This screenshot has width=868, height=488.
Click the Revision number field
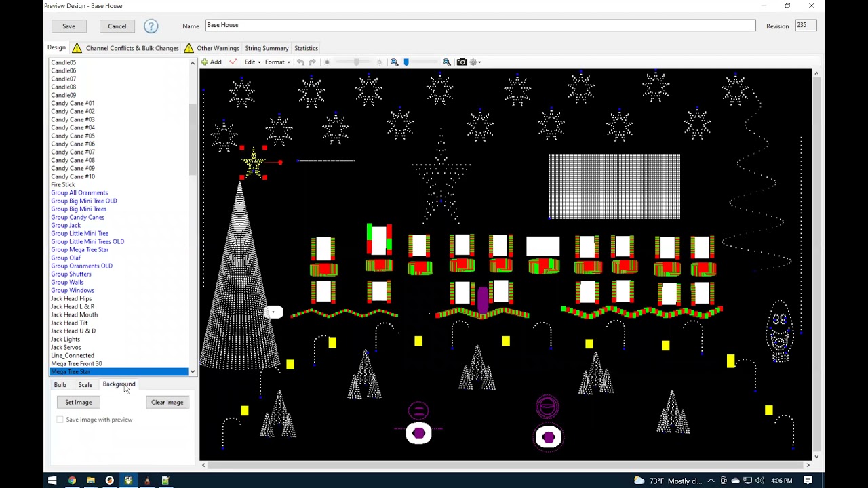[x=806, y=25]
